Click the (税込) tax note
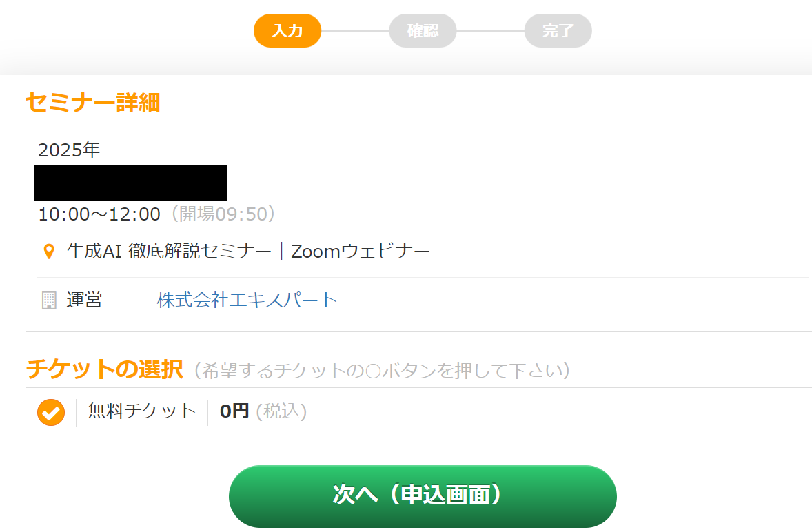The image size is (812, 532). coord(281,411)
